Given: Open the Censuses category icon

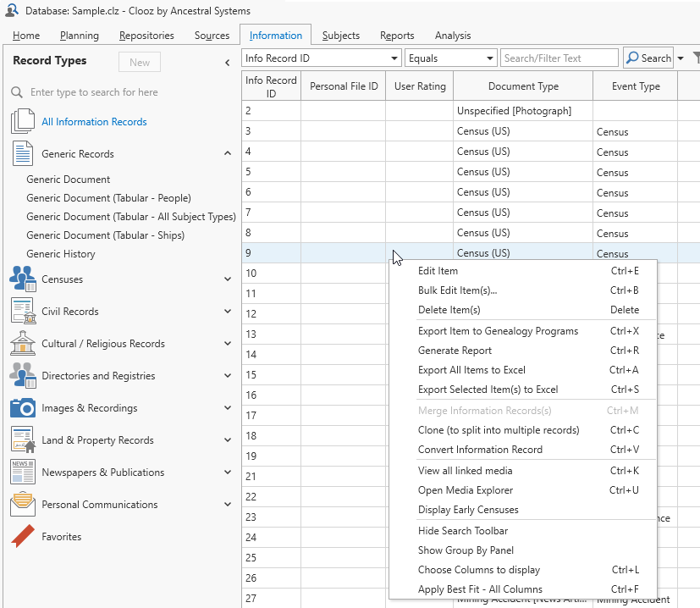Looking at the screenshot, I should click(23, 279).
